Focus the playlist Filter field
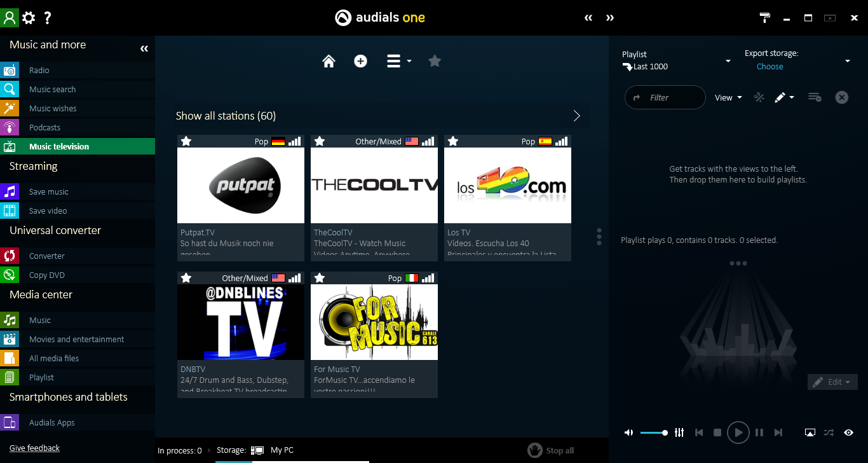This screenshot has width=868, height=463. (x=665, y=97)
